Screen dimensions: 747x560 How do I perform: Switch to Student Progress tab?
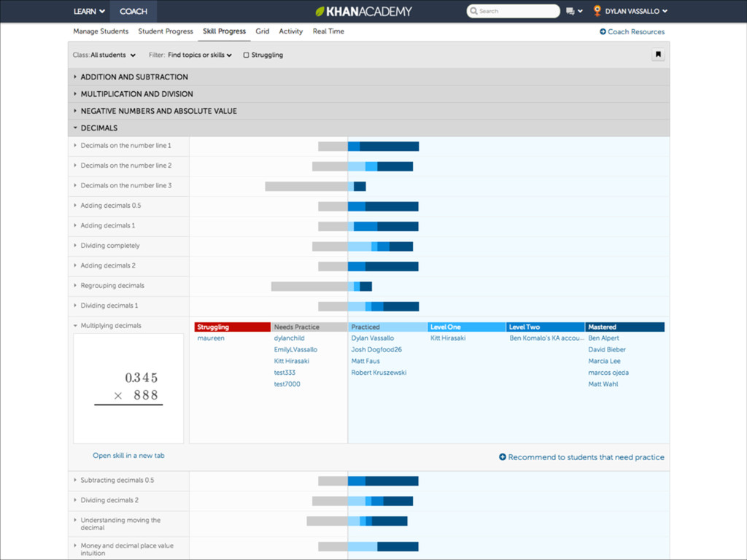click(166, 31)
